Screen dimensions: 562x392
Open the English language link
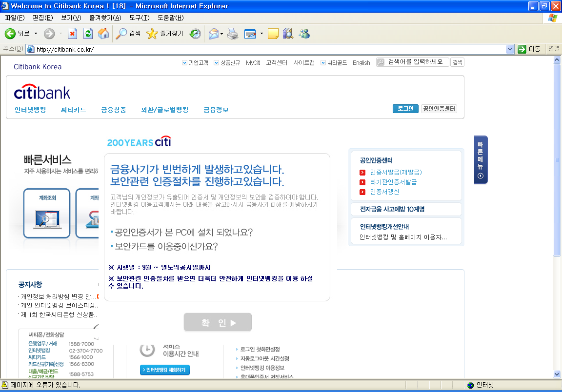tap(361, 63)
